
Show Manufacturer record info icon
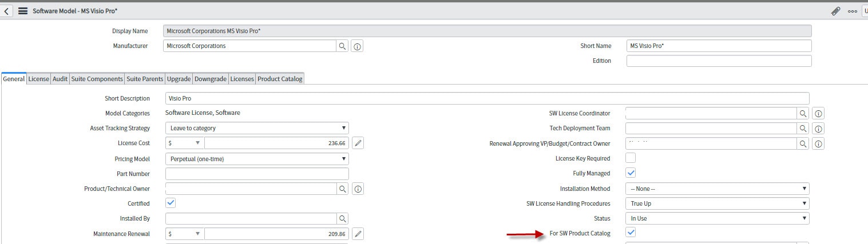(357, 46)
